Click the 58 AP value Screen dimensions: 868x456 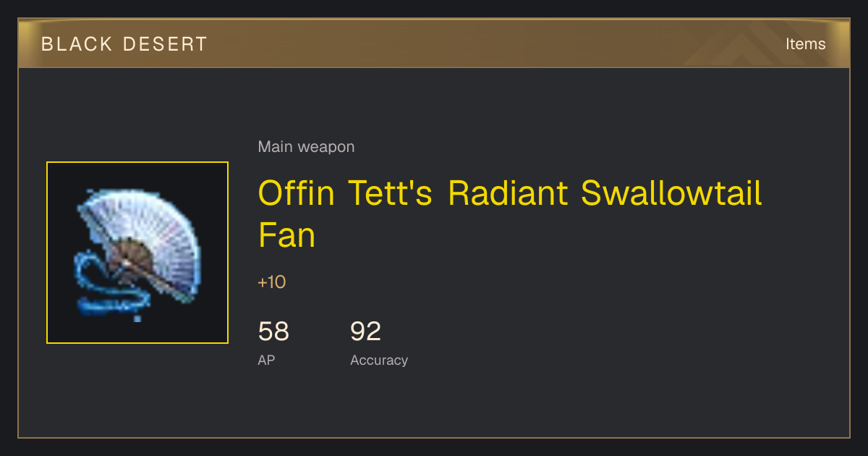(273, 332)
